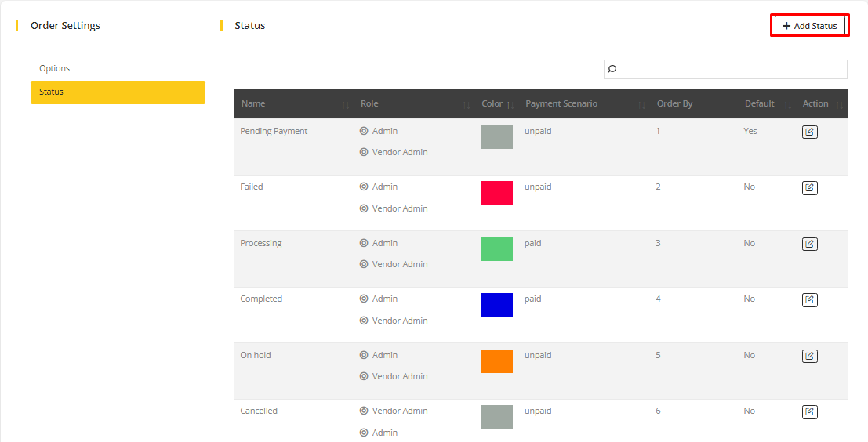Select Admin role in Processing row

pyautogui.click(x=364, y=243)
